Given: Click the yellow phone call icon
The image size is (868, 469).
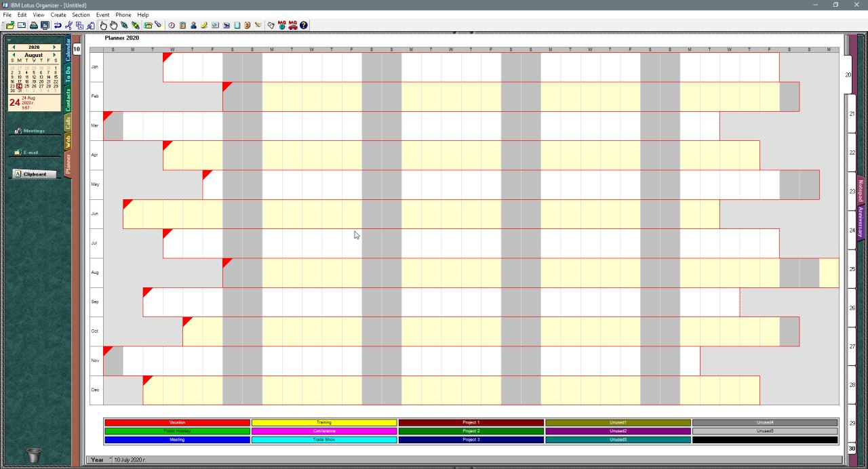Looking at the screenshot, I should (x=204, y=25).
